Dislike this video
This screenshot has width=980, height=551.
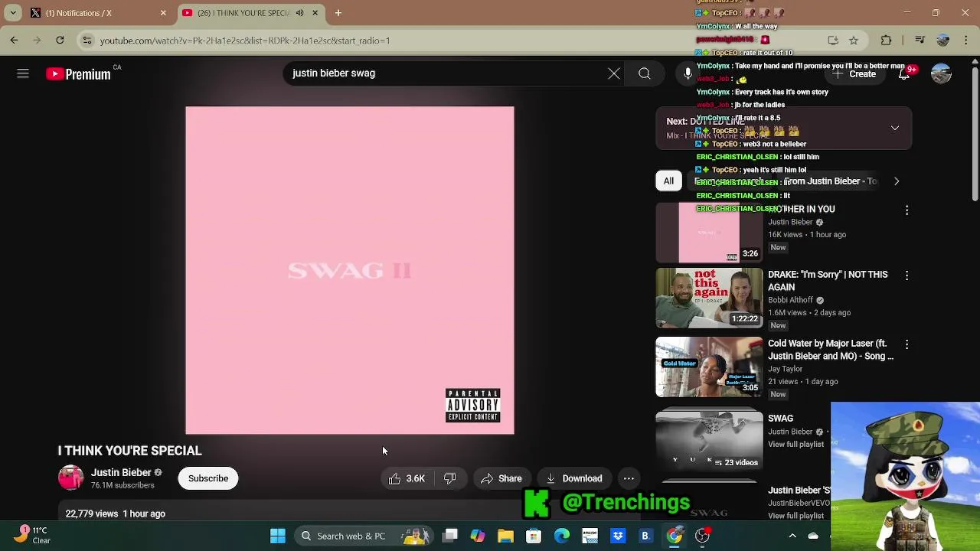point(450,478)
